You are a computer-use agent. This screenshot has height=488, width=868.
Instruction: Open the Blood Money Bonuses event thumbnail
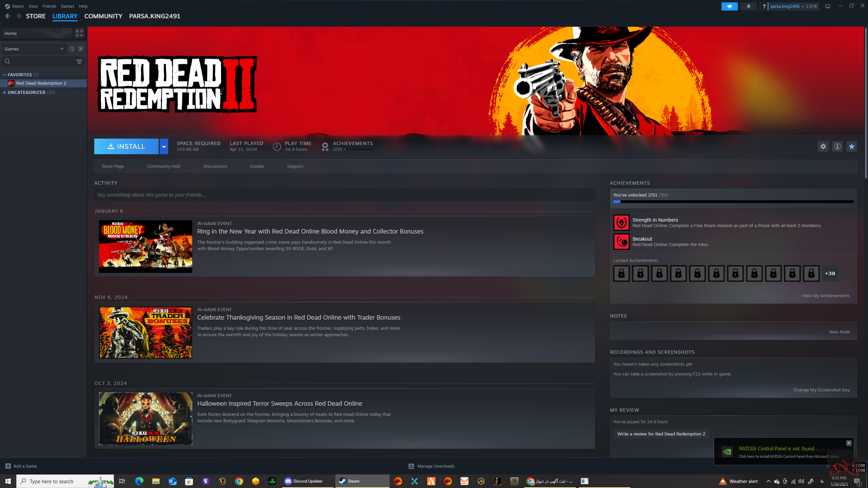pos(145,246)
